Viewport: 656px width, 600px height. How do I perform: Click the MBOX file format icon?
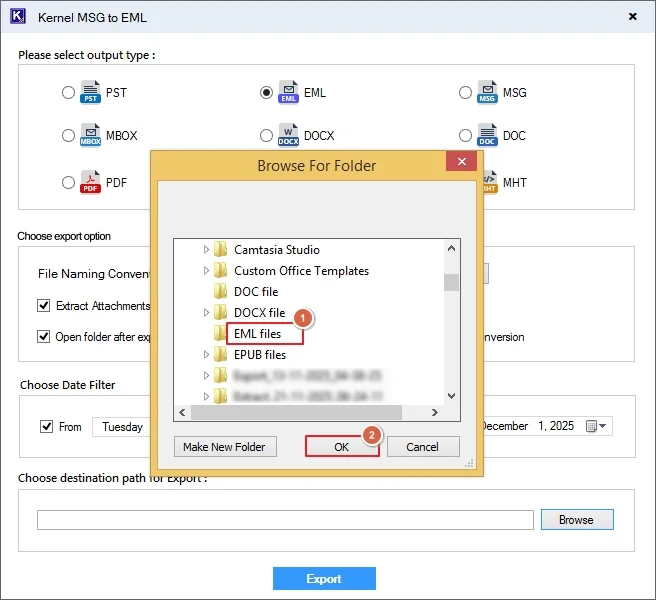[91, 136]
